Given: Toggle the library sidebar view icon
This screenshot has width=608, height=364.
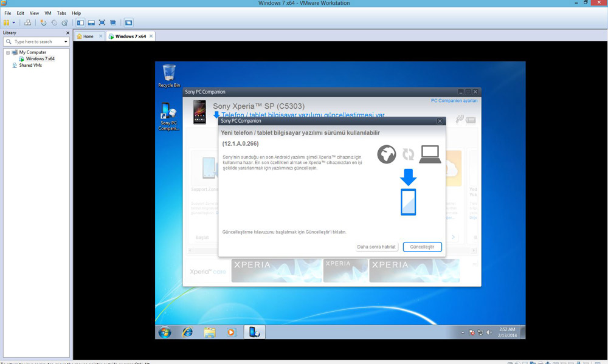Looking at the screenshot, I should 80,22.
